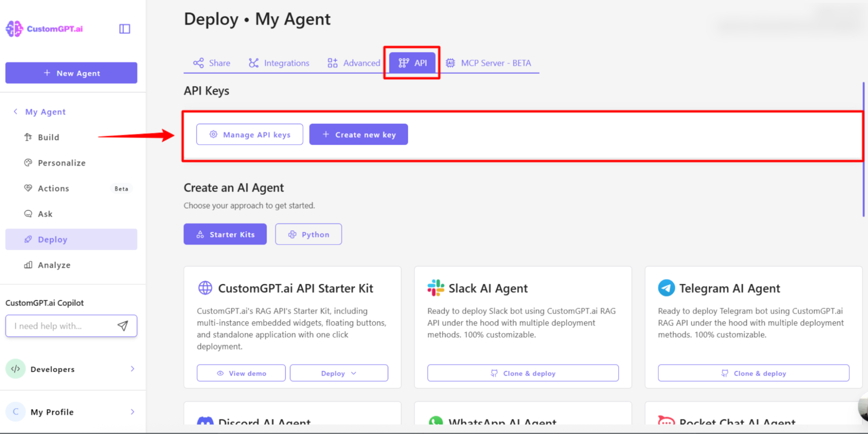Switch to the Advanced tab
The width and height of the screenshot is (868, 434).
[x=354, y=63]
